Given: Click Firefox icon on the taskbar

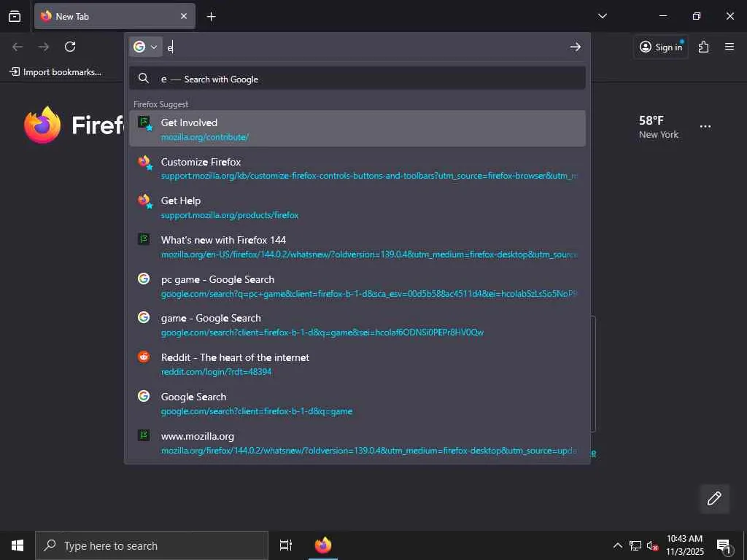Looking at the screenshot, I should point(323,545).
